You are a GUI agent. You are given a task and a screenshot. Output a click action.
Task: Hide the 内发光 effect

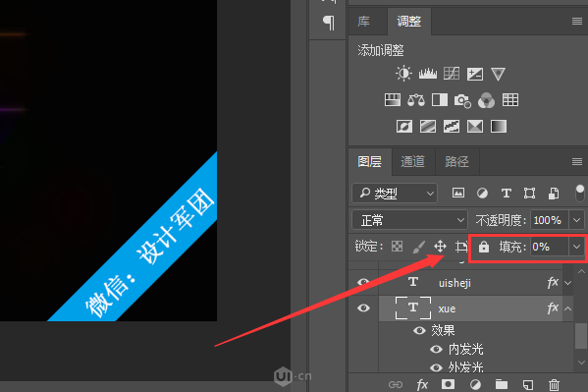tap(436, 349)
